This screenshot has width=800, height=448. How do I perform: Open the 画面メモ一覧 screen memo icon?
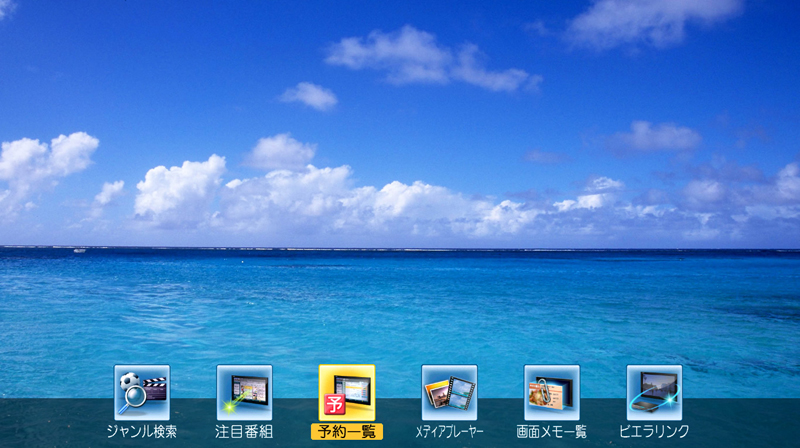coord(552,392)
